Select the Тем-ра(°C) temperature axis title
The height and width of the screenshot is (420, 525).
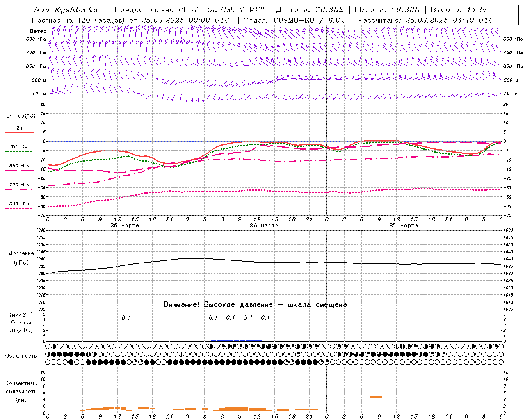click(x=19, y=116)
